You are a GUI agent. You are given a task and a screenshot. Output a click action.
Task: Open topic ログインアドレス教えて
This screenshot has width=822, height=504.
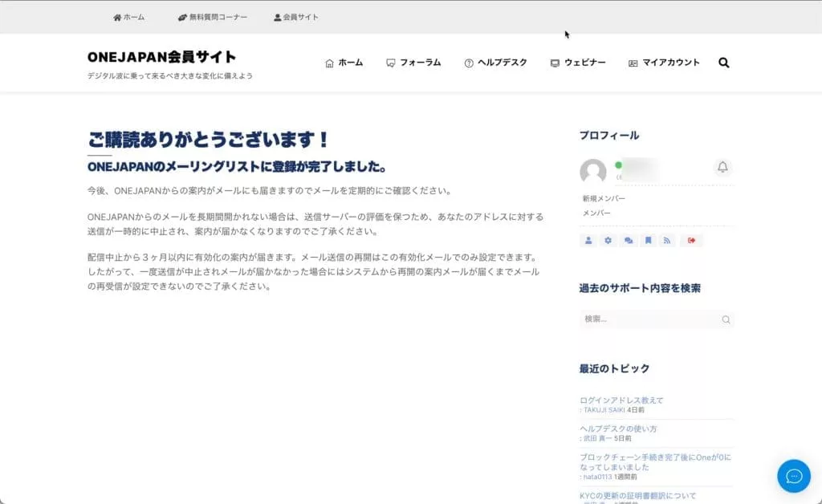click(x=621, y=400)
